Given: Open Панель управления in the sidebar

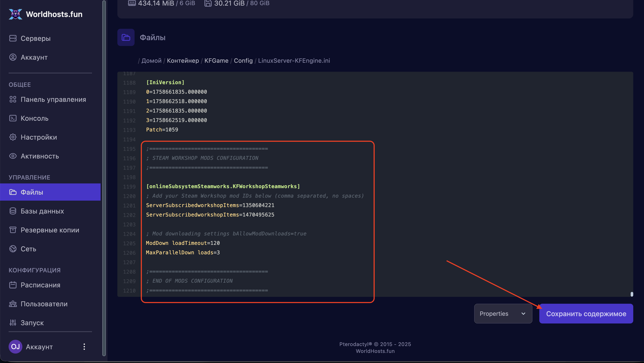Looking at the screenshot, I should 53,99.
